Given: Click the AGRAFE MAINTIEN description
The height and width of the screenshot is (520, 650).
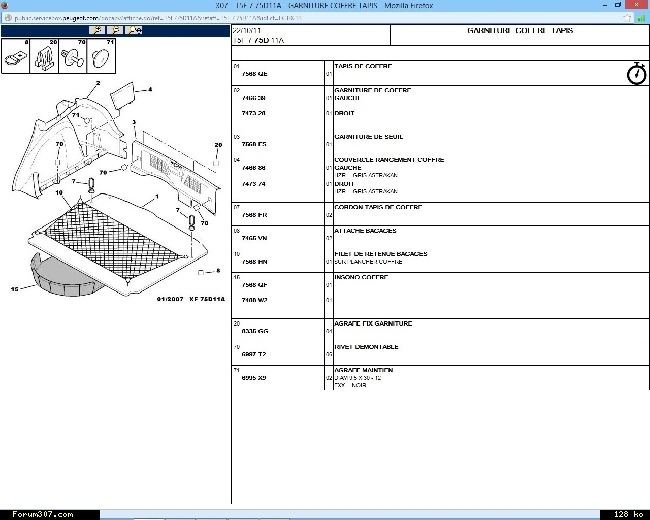Looking at the screenshot, I should click(364, 370).
